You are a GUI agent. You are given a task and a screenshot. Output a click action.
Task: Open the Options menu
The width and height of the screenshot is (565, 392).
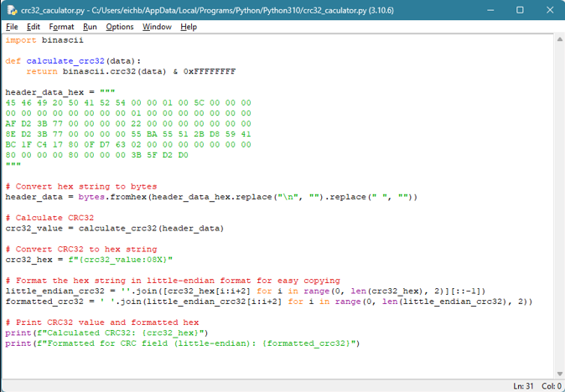120,27
